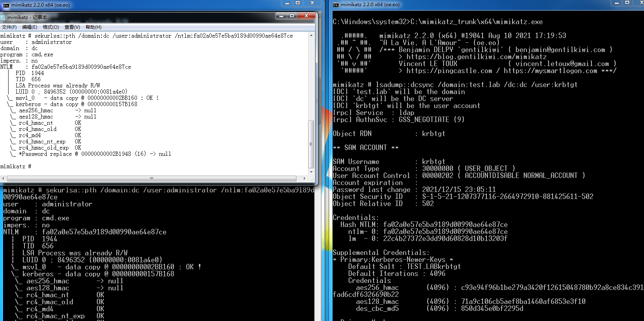Click Notepad vertical scrollbar up arrow
Screen dimensions: 644x321
311,35
